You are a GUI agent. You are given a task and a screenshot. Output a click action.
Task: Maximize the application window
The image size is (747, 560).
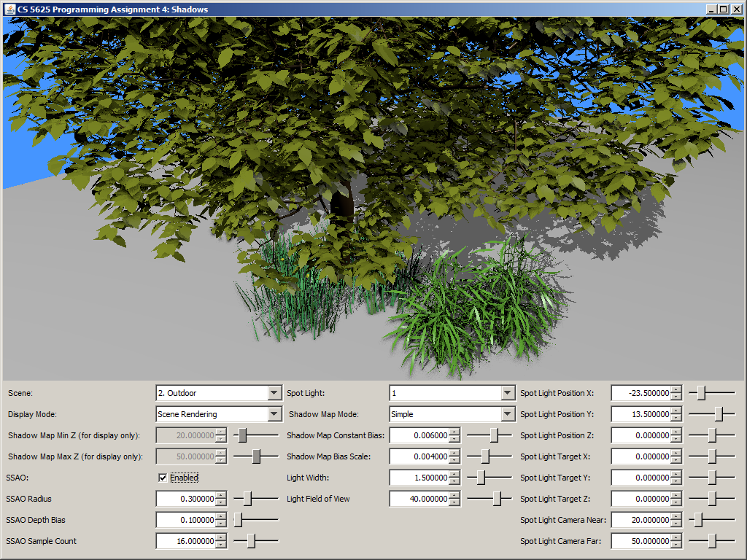pyautogui.click(x=723, y=9)
